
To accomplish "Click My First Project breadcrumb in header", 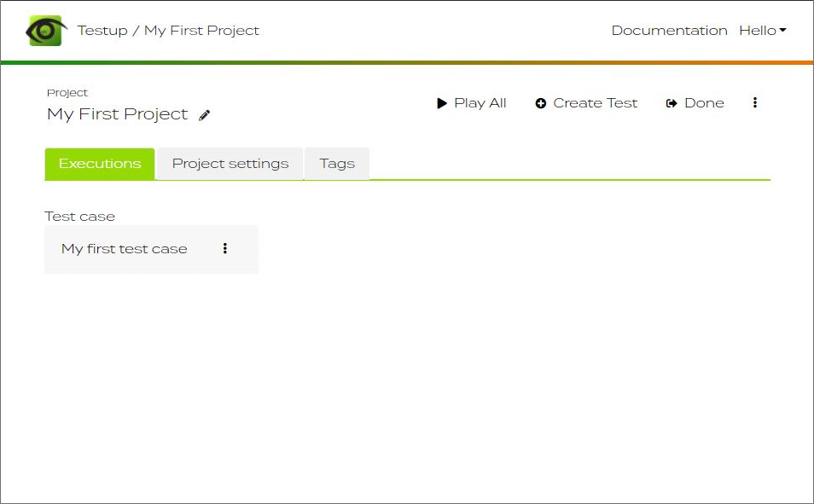I will pyautogui.click(x=201, y=31).
